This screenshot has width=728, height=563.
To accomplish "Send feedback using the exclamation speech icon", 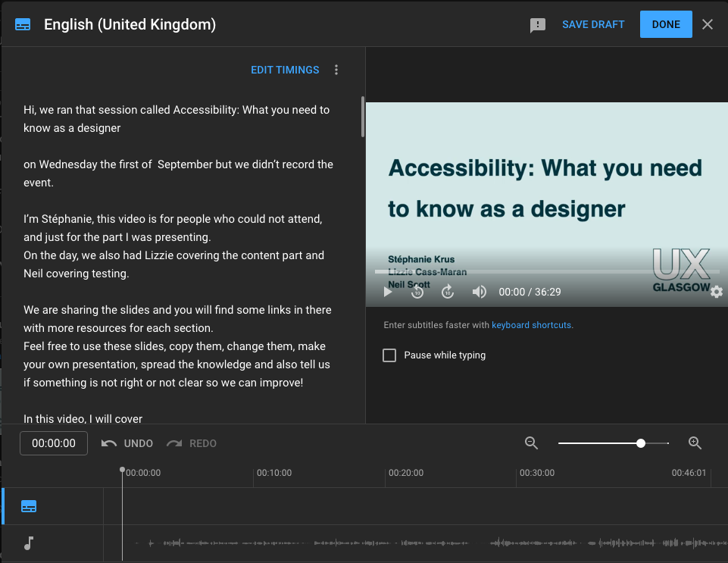I will pyautogui.click(x=538, y=25).
